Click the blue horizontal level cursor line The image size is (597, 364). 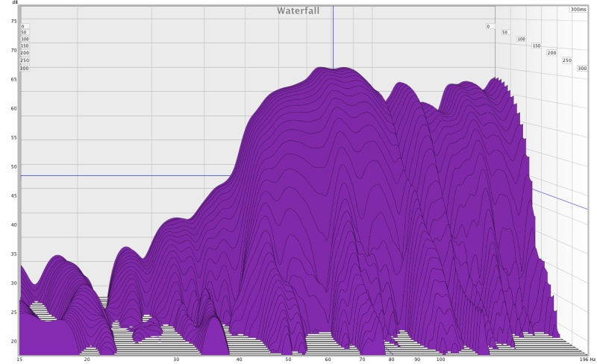tap(125, 176)
